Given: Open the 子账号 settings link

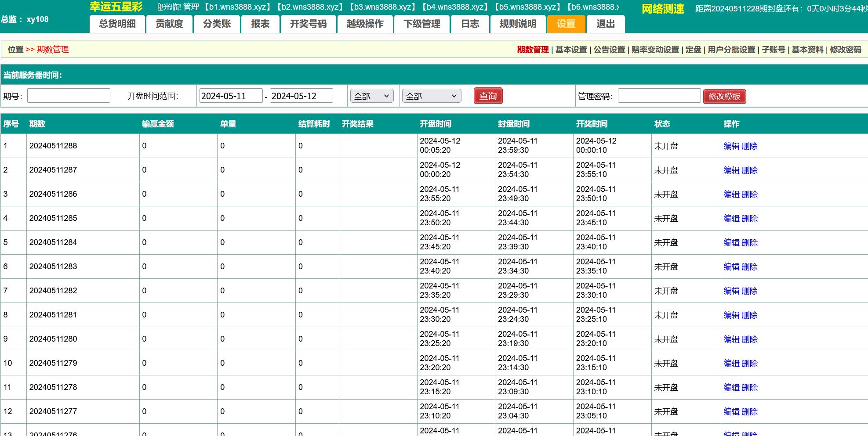Looking at the screenshot, I should pyautogui.click(x=773, y=50).
